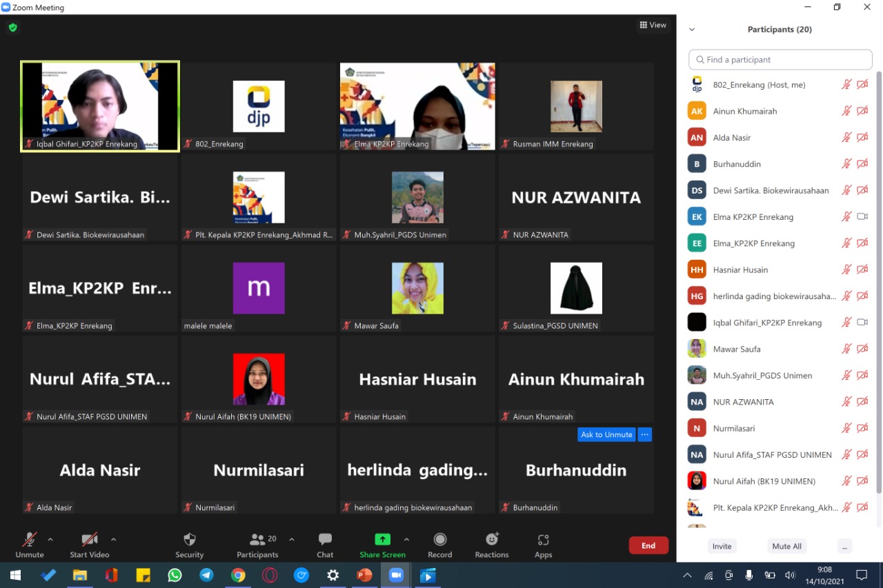Expand audio options arrow beside Unmute
The image size is (883, 588).
50,539
